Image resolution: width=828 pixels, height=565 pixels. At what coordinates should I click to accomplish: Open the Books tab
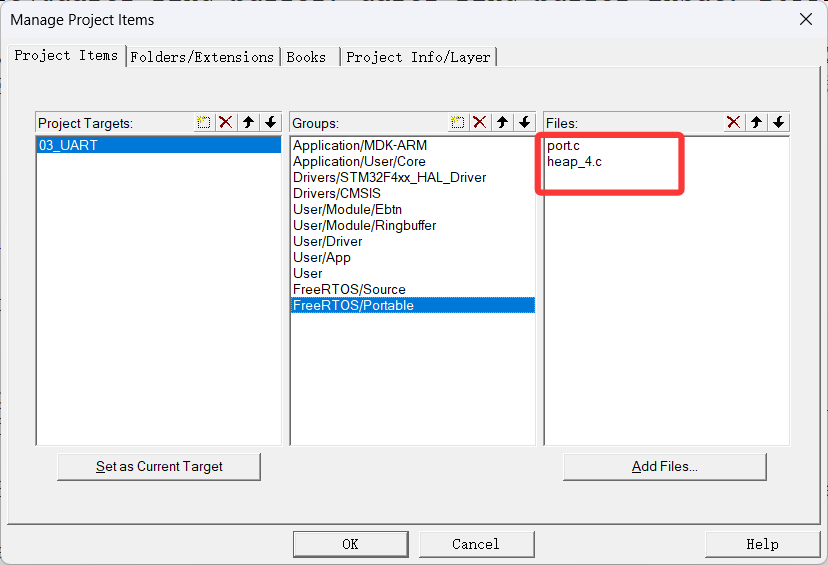[309, 57]
